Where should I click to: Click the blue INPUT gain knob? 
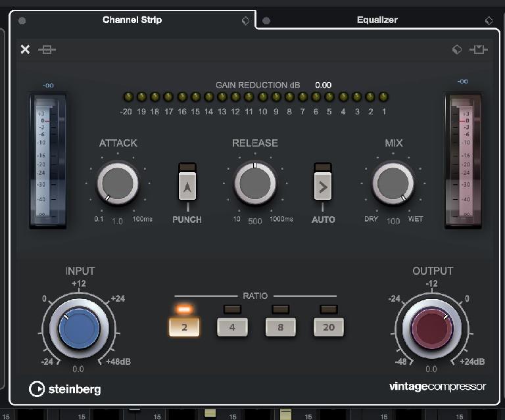(79, 329)
